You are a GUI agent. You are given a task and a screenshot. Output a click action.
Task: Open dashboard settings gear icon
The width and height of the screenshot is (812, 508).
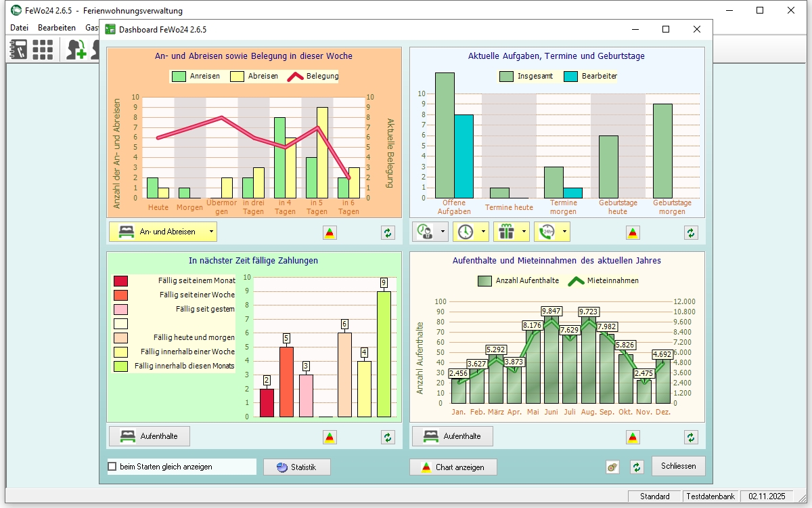click(612, 467)
